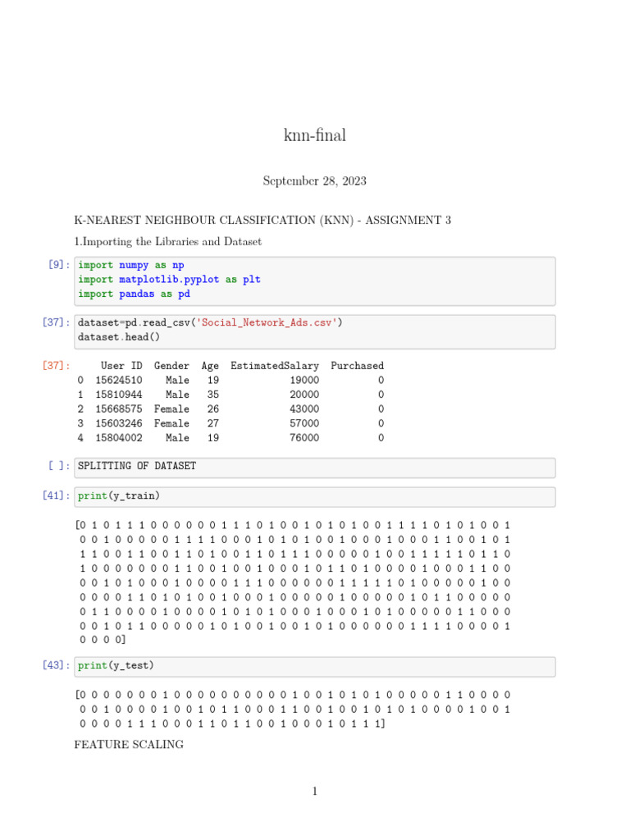The image size is (630, 840).
Task: Click Age value 27
Action: click(213, 424)
